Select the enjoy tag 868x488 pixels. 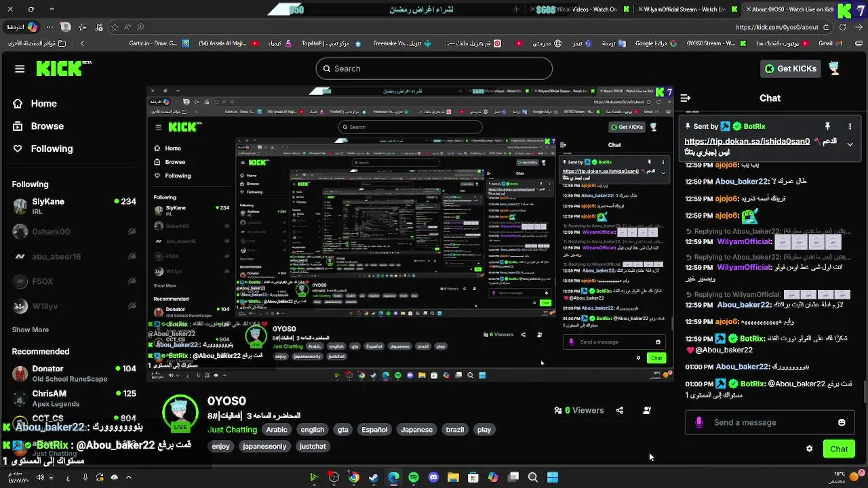point(221,447)
